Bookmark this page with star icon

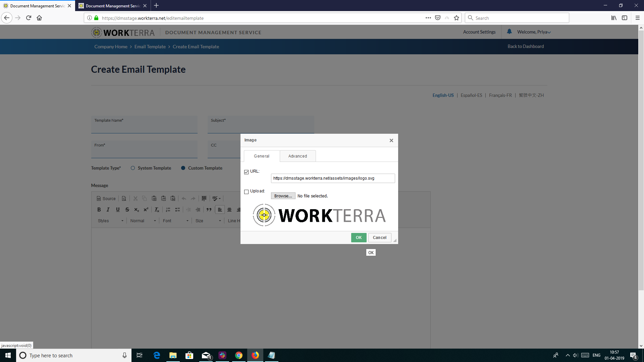click(x=457, y=18)
